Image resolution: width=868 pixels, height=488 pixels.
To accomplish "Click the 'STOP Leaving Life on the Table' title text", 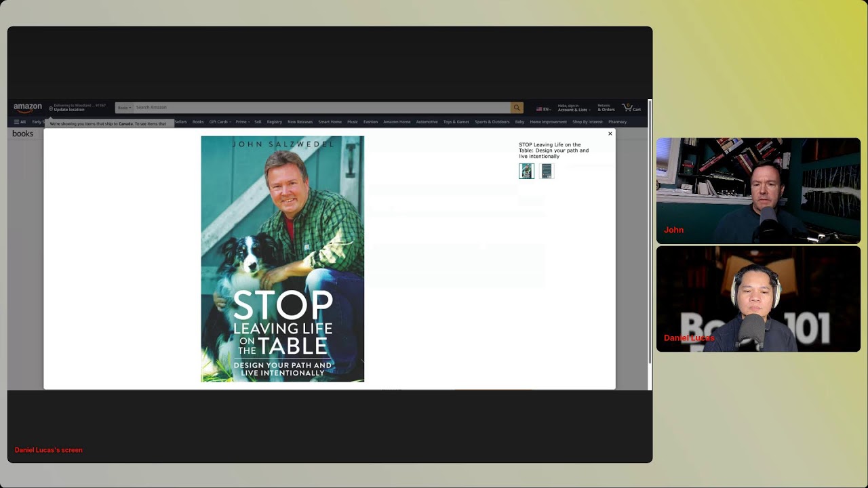I will [x=553, y=150].
